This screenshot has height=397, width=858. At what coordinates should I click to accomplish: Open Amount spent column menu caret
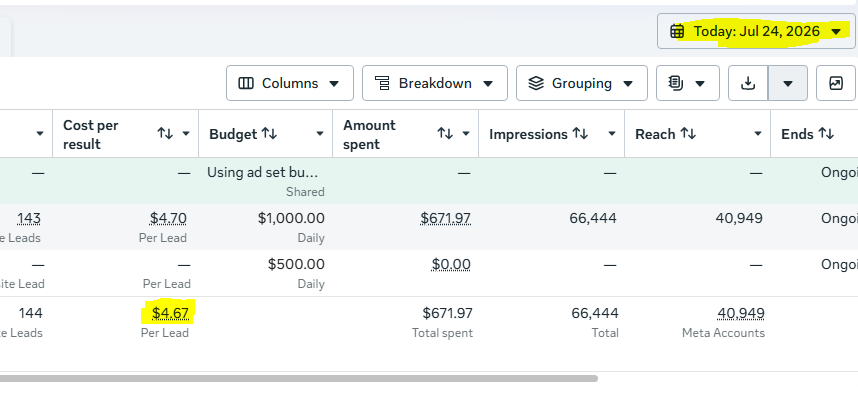tap(466, 134)
